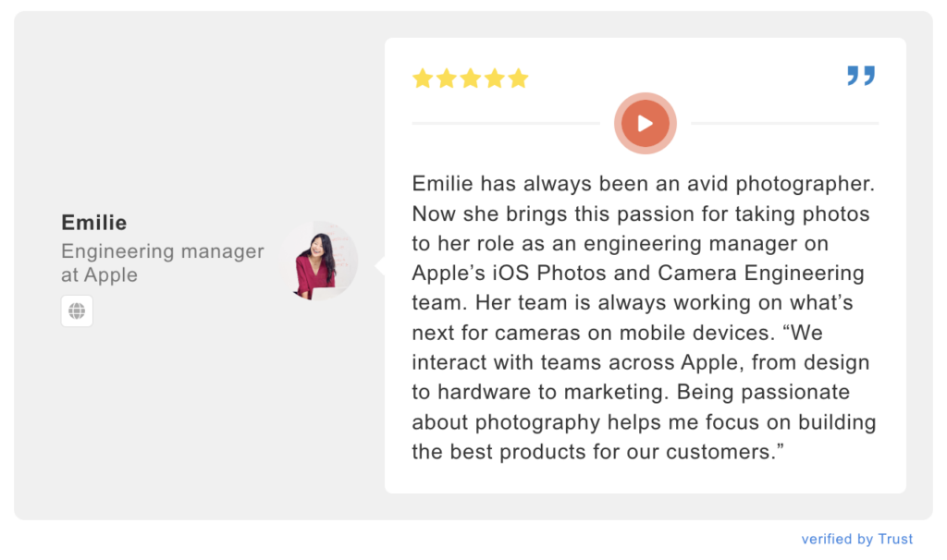This screenshot has width=947, height=560.
Task: Open the verified by Trust link
Action: click(x=856, y=539)
